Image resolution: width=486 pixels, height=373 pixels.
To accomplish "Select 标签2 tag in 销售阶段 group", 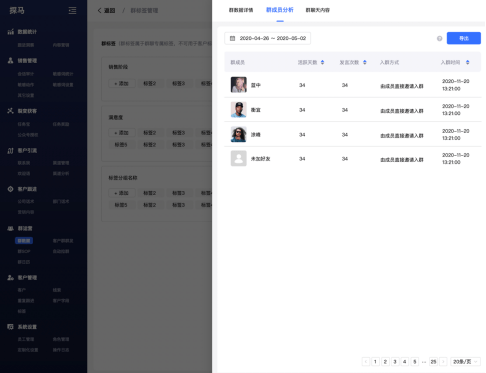I will [x=150, y=83].
